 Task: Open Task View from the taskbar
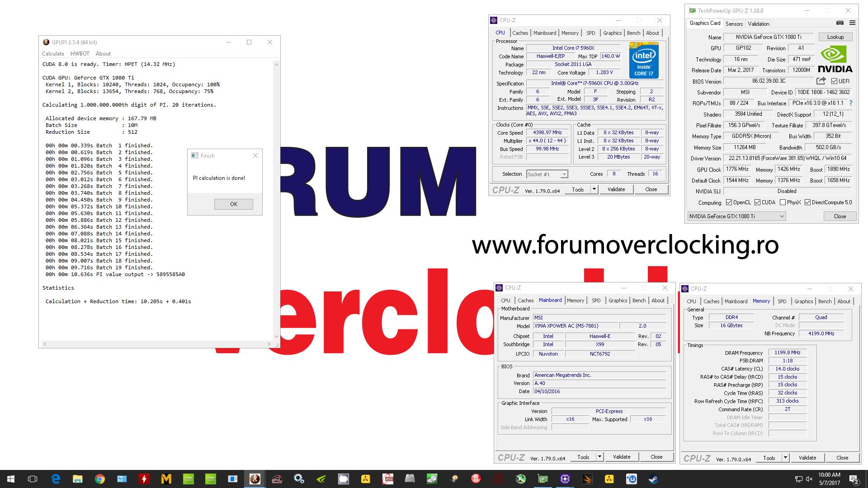pos(33,479)
